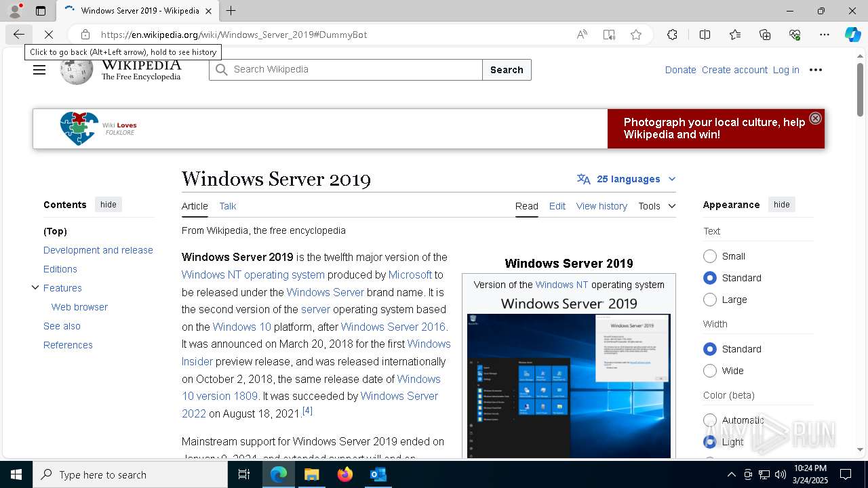The width and height of the screenshot is (868, 488).
Task: Show hidden system tray icons
Action: (x=731, y=474)
